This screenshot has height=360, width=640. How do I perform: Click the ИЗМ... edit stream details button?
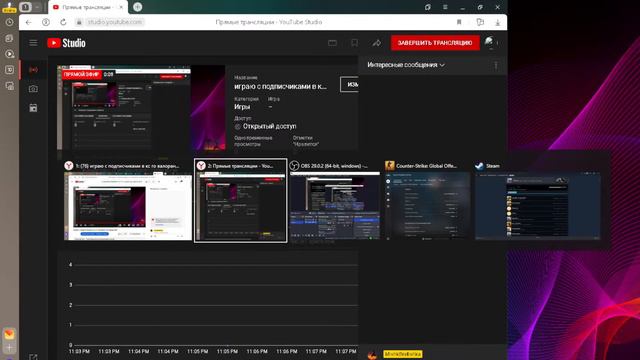(350, 84)
